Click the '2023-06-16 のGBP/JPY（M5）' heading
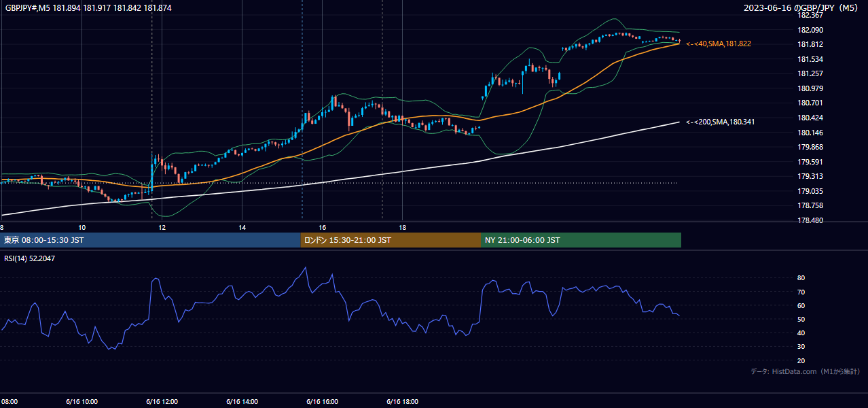This screenshot has width=868, height=408. coord(802,7)
